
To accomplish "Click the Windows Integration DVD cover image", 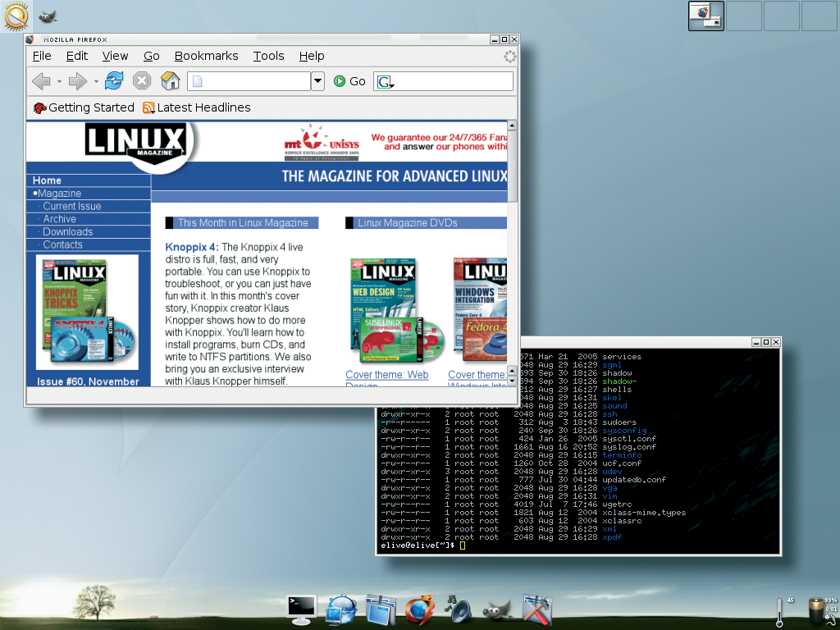I will pyautogui.click(x=480, y=309).
